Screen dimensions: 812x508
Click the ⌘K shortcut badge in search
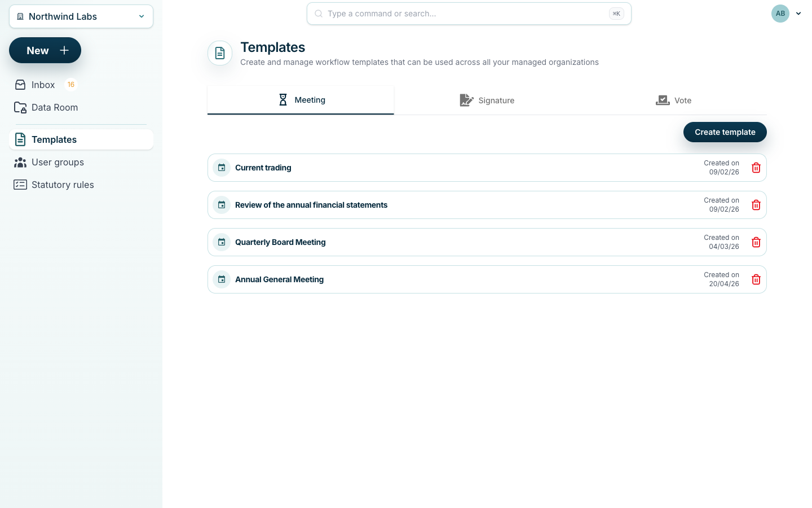pos(616,14)
